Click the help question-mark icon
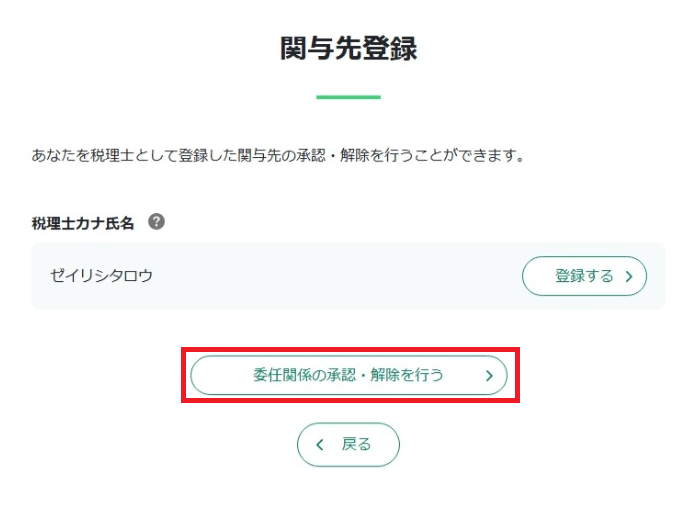Image resolution: width=696 pixels, height=512 pixels. [x=156, y=222]
